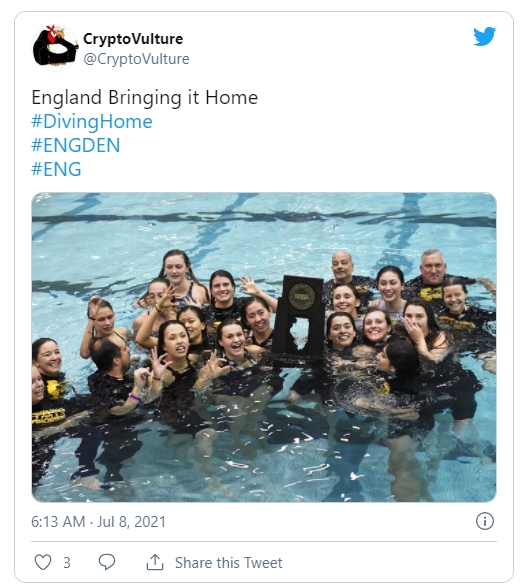Open the #ENGDEN hashtag link
This screenshot has height=586, width=525.
tap(76, 145)
